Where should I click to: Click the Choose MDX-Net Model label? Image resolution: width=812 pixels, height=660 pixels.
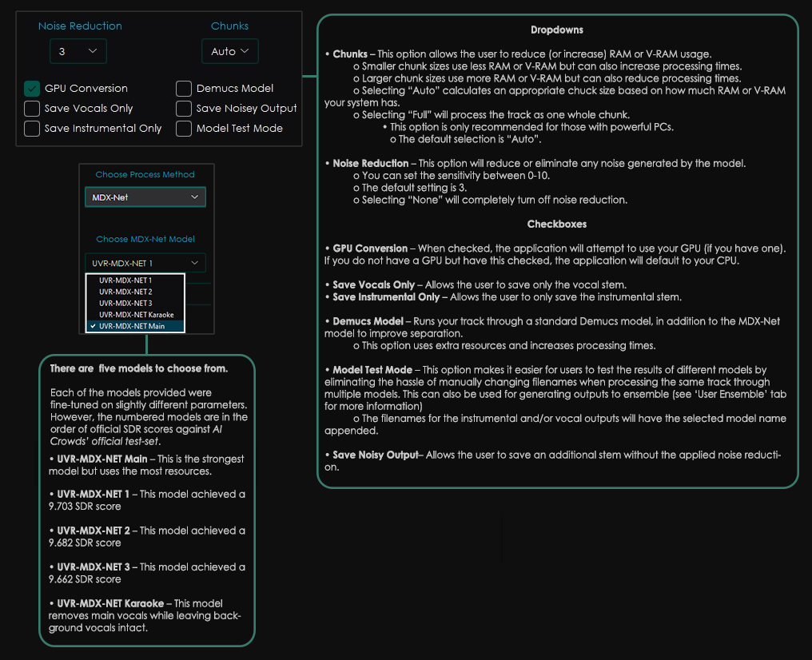pos(145,239)
